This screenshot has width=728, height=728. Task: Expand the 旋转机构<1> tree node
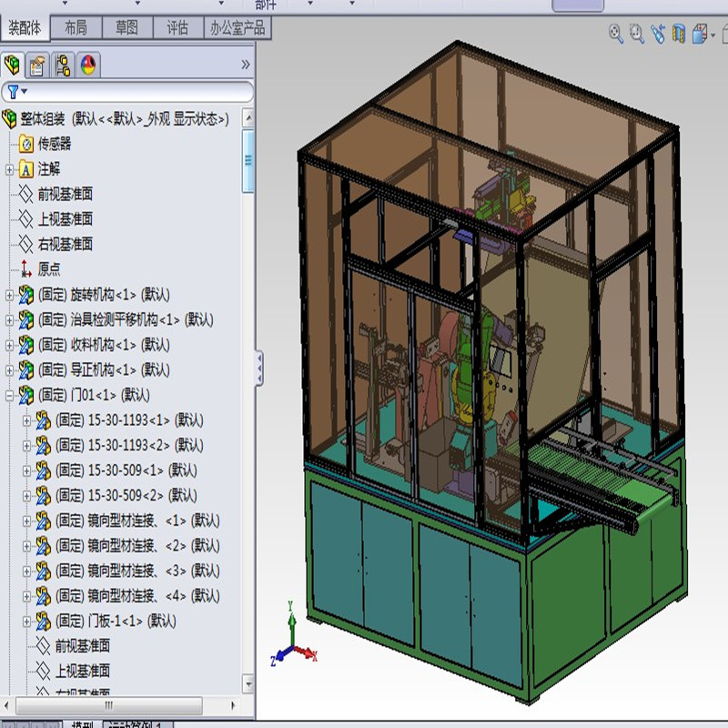click(x=9, y=295)
